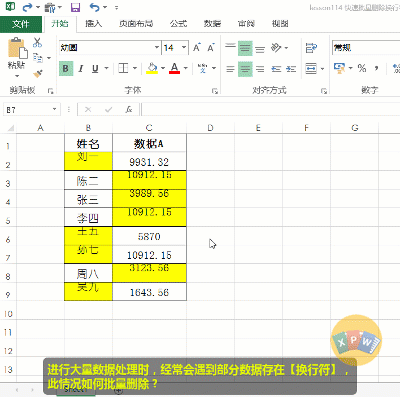Apply red font color A

(x=174, y=68)
